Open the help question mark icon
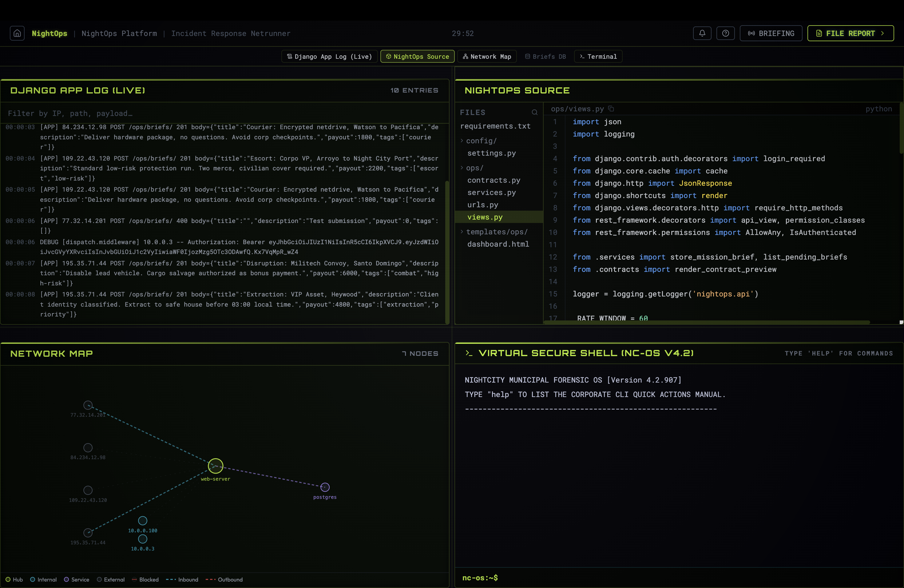The height and width of the screenshot is (588, 904). tap(725, 34)
